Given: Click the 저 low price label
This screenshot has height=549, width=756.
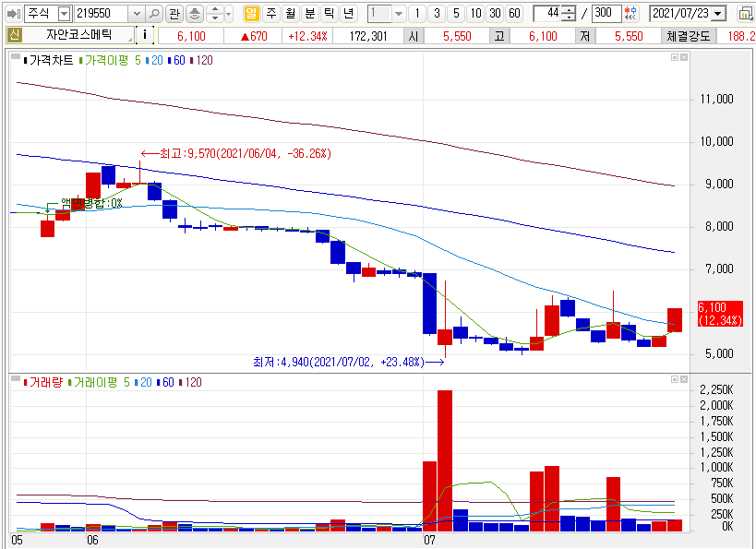Looking at the screenshot, I should (585, 36).
